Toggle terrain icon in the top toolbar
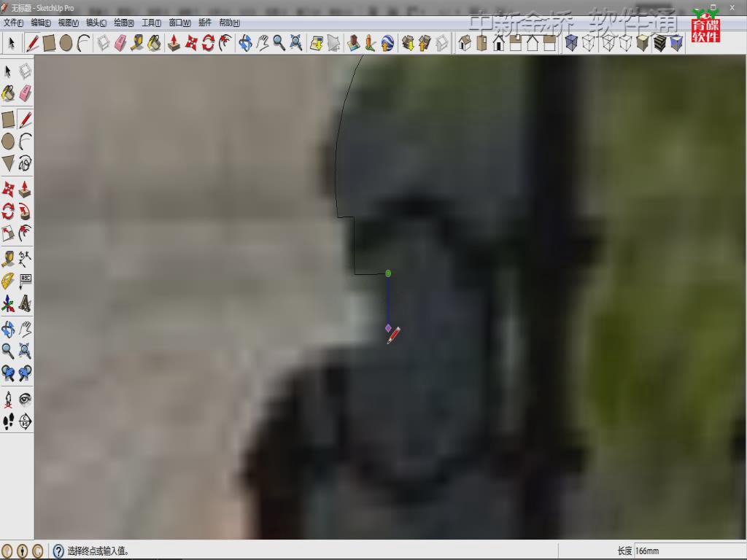This screenshot has width=747, height=560. [334, 43]
